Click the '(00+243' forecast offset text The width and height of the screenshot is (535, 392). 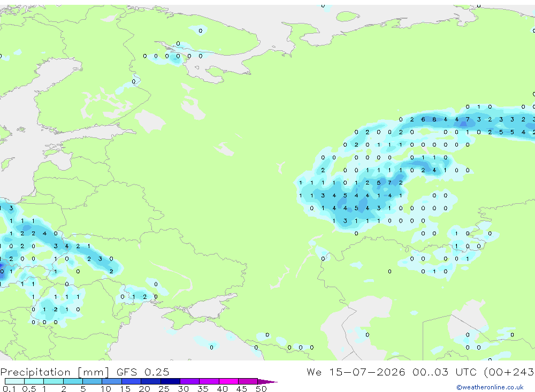[509, 372]
